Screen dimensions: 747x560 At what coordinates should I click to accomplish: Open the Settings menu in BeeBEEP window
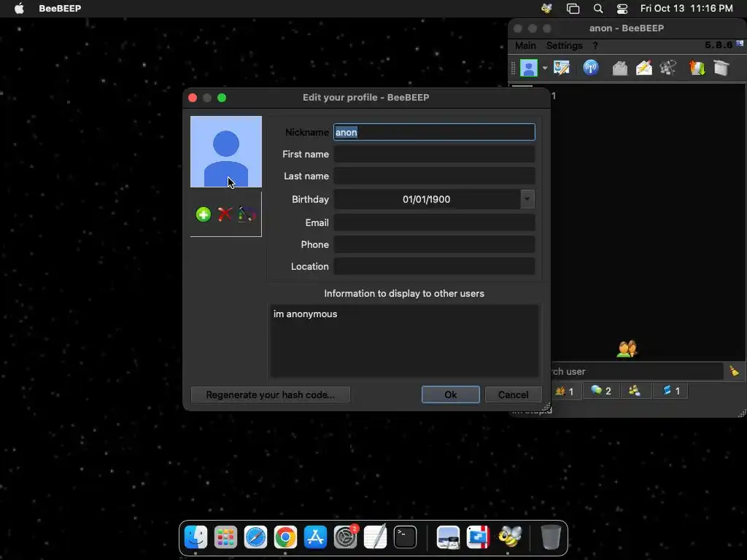(x=564, y=46)
